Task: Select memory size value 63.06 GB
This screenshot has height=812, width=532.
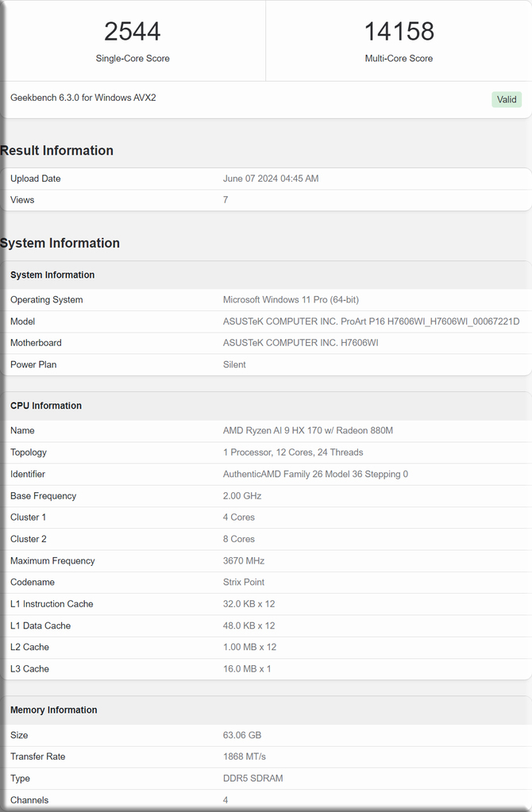Action: coord(242,735)
